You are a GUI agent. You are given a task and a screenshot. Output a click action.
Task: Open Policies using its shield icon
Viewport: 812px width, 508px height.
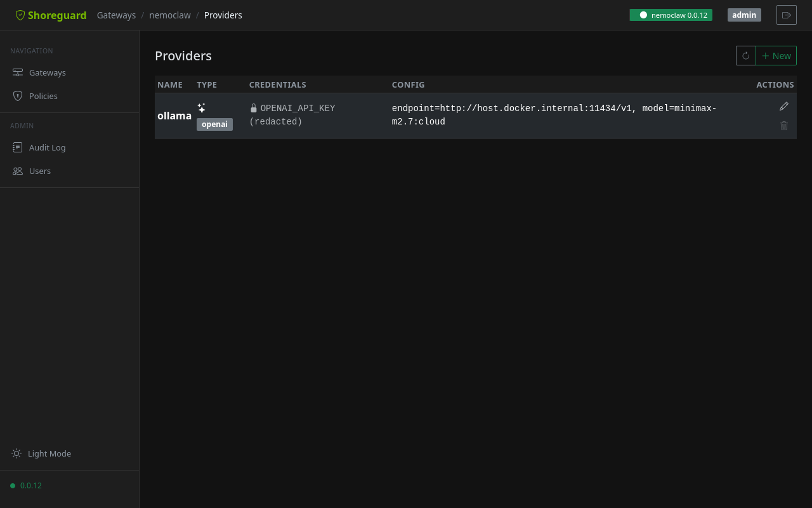pyautogui.click(x=17, y=96)
